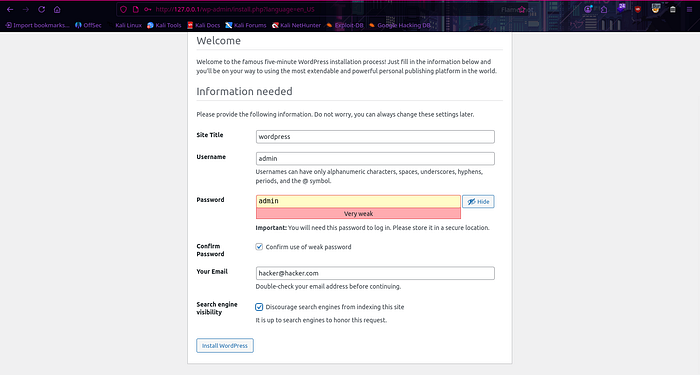This screenshot has height=375, width=700.
Task: Click the trash can extension icon
Action: tap(673, 9)
